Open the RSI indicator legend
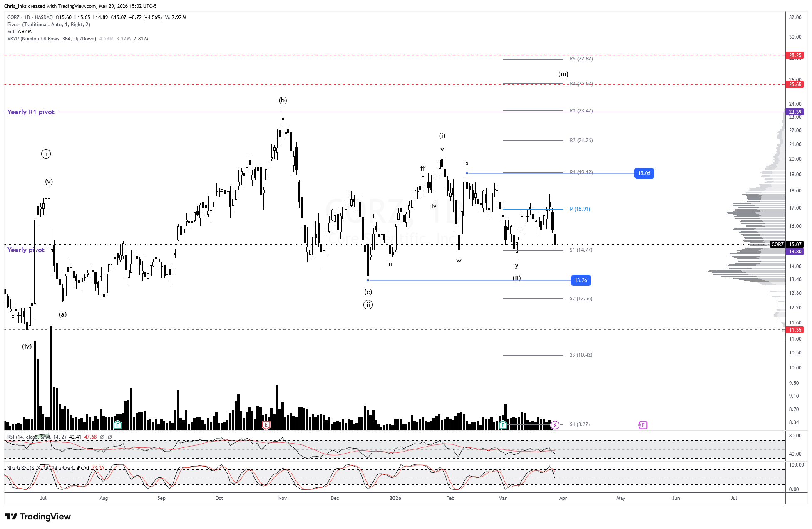 36,437
